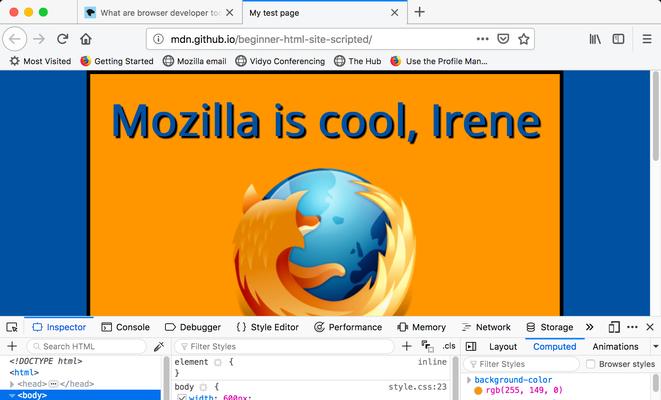This screenshot has width=661, height=400.
Task: Open the Vidyo Conferencing bookmark
Action: 280,61
